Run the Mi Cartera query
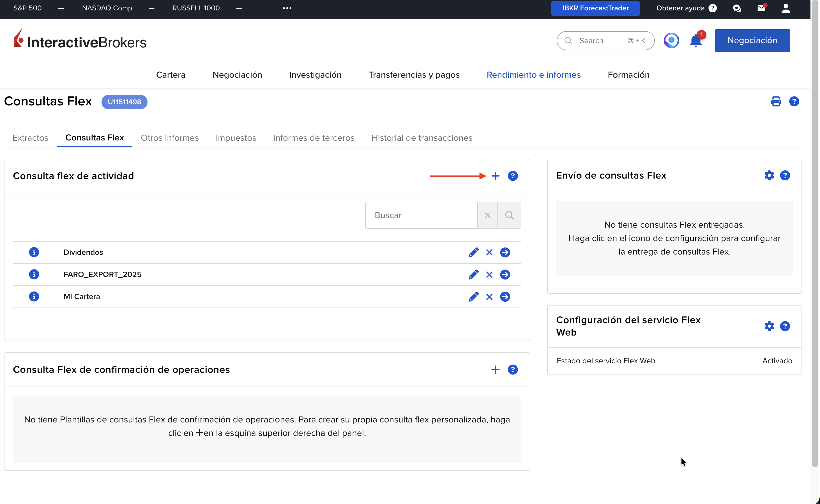 click(x=505, y=297)
